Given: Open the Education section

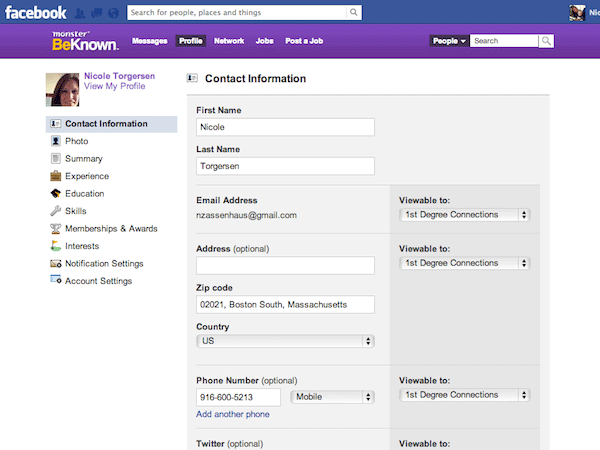Looking at the screenshot, I should click(85, 194).
